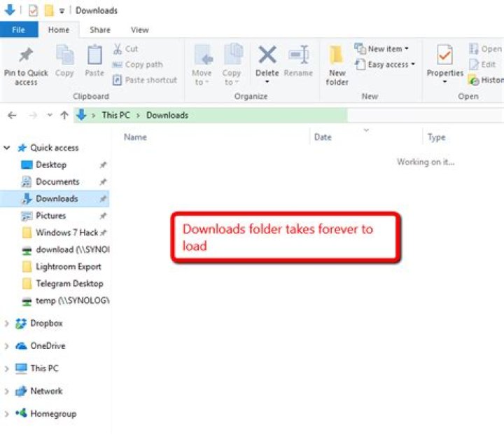Screen dimensions: 504x435
Task: Open the File menu tab
Action: coord(19,30)
